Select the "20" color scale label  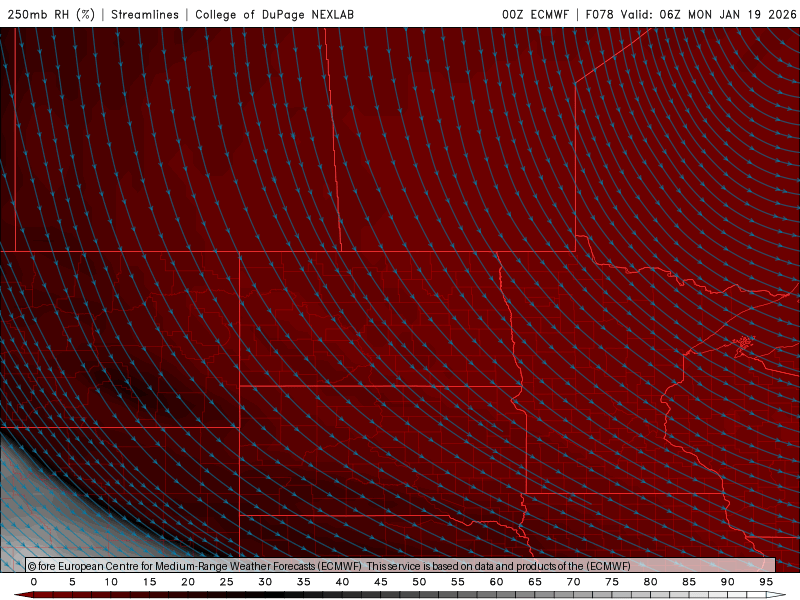pyautogui.click(x=188, y=582)
